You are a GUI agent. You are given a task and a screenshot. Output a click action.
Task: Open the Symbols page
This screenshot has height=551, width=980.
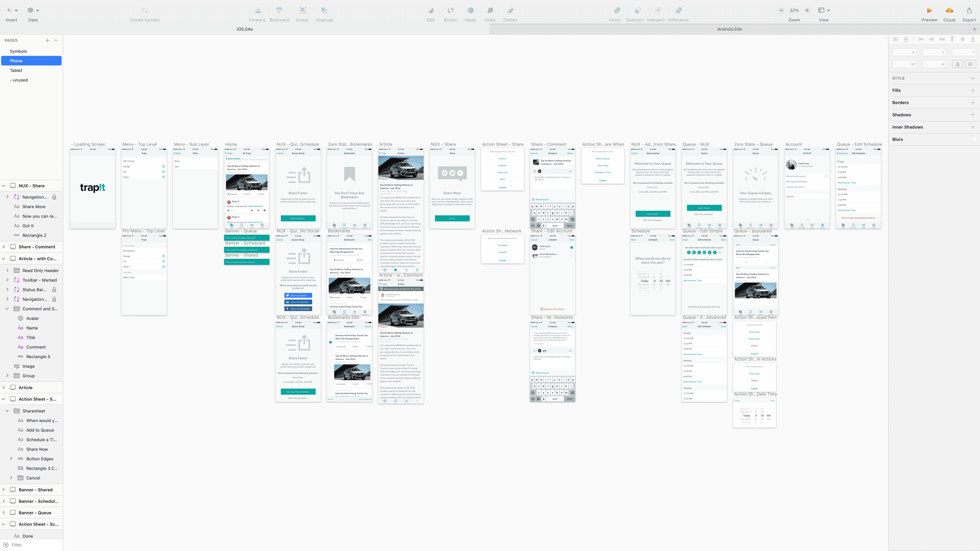18,51
